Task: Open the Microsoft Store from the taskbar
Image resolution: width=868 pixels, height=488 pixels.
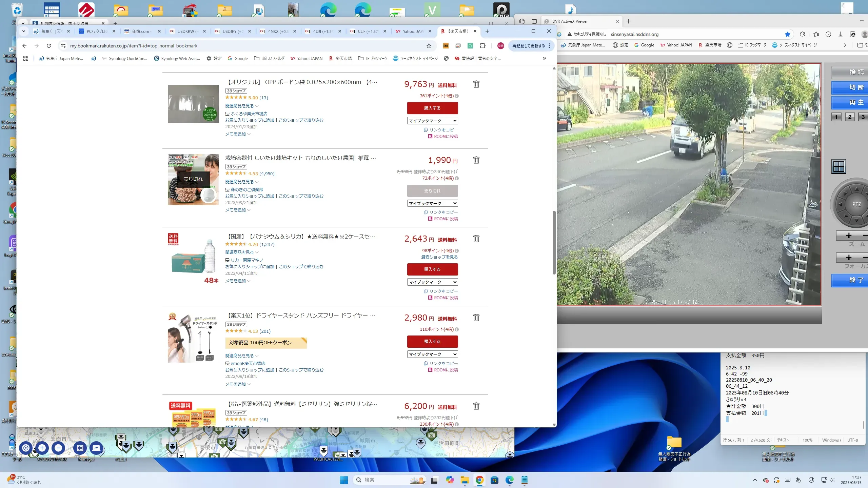Action: [494, 480]
